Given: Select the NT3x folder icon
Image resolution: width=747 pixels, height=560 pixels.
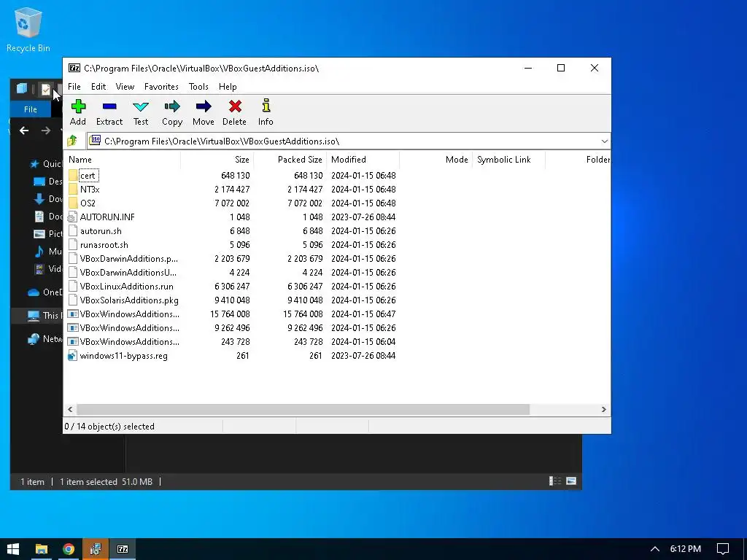Looking at the screenshot, I should [73, 189].
